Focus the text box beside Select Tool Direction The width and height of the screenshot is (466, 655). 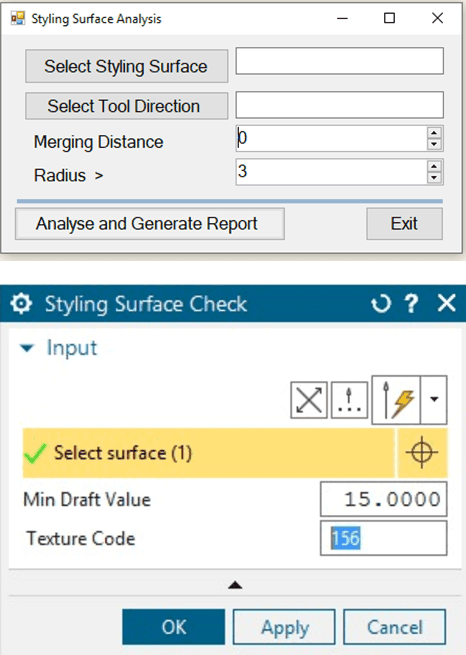[339, 105]
